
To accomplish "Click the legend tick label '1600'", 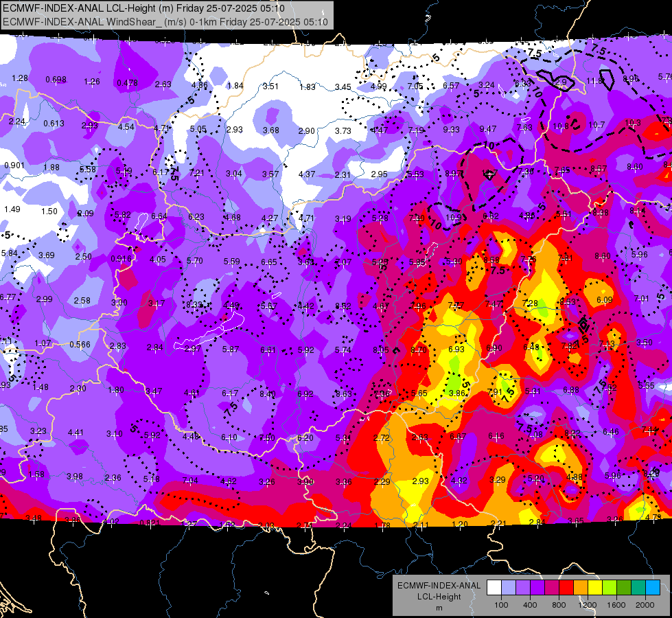I will coord(616,605).
